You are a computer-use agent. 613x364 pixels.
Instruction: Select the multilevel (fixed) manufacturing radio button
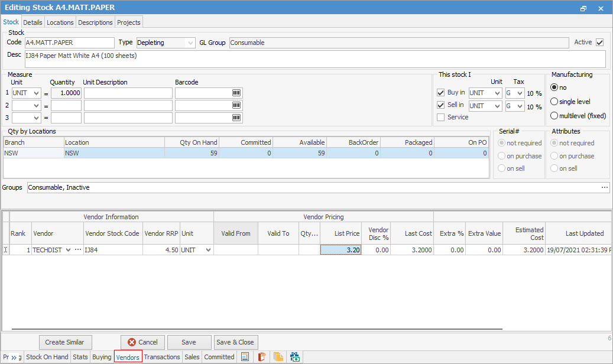click(x=554, y=115)
